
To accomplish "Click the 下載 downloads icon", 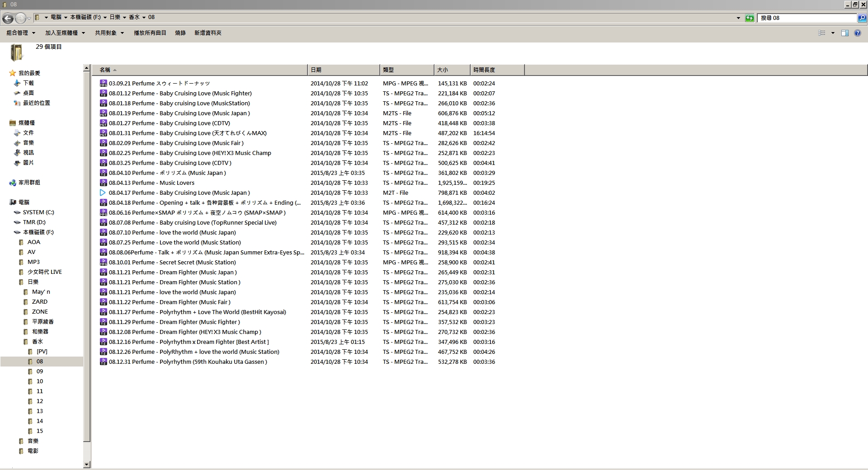I will click(17, 83).
